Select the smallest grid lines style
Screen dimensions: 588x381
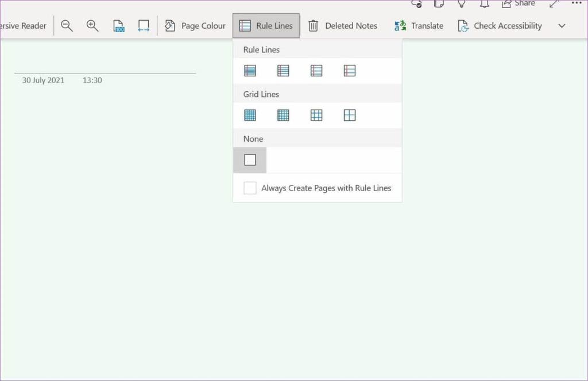pyautogui.click(x=250, y=115)
